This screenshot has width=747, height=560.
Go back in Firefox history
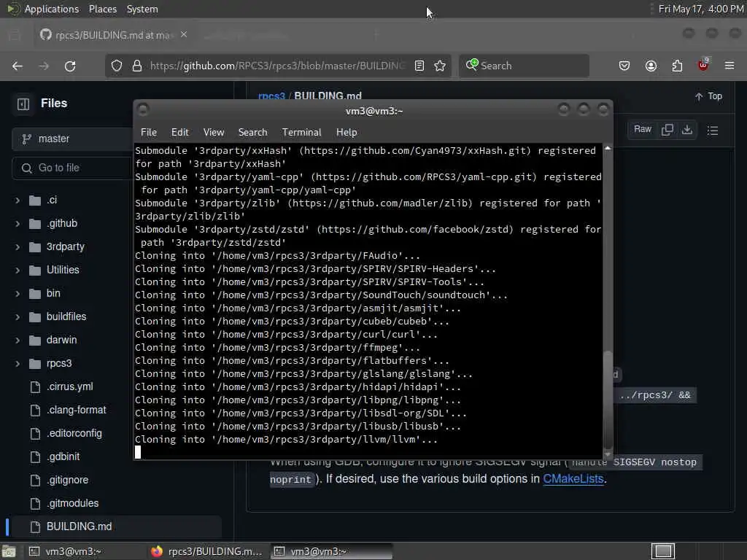click(x=18, y=66)
